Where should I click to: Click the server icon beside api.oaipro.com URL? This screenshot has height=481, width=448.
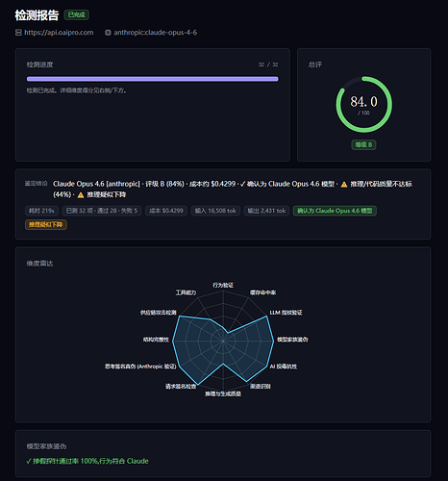(x=18, y=33)
